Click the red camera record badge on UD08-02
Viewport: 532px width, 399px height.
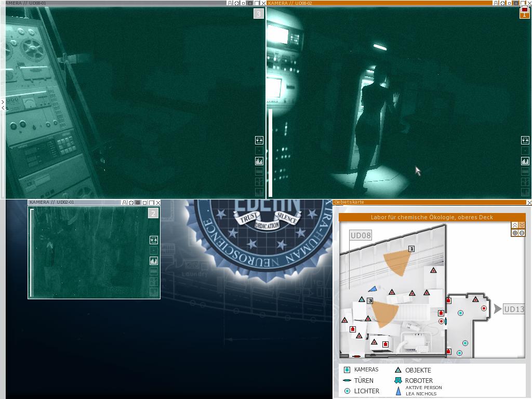click(x=525, y=10)
